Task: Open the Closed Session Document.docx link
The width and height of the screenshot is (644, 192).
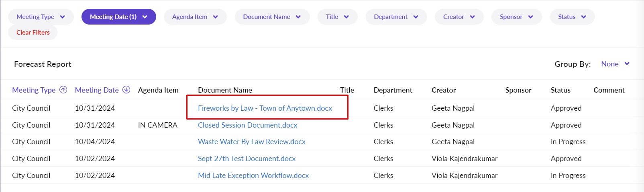Action: [247, 125]
